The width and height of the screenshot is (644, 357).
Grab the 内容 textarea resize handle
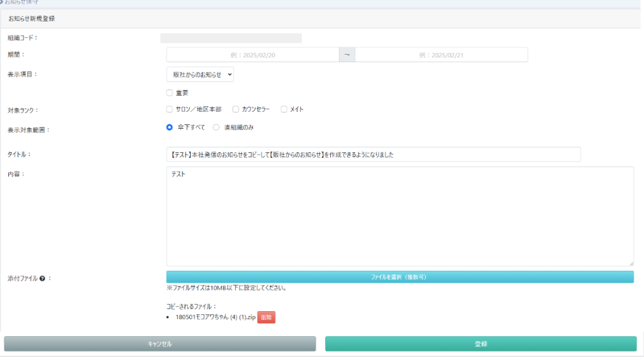point(631,263)
